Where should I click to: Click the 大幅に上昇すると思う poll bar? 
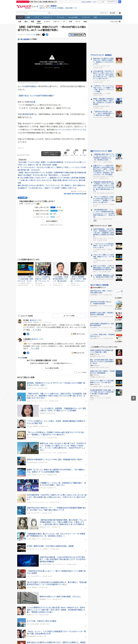click(x=53, y=207)
